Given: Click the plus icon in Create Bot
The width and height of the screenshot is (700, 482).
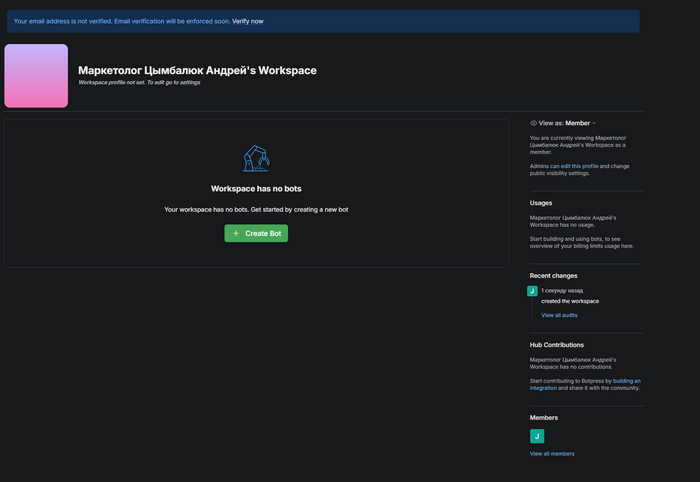Looking at the screenshot, I should pyautogui.click(x=236, y=233).
